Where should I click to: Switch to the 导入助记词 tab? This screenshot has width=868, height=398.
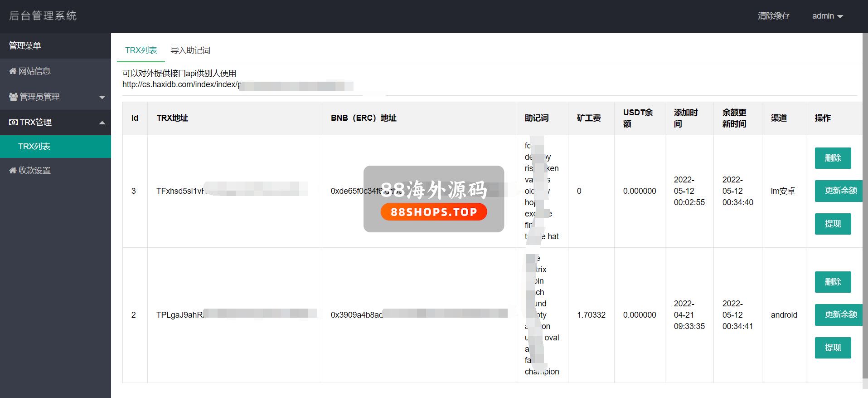[x=190, y=50]
